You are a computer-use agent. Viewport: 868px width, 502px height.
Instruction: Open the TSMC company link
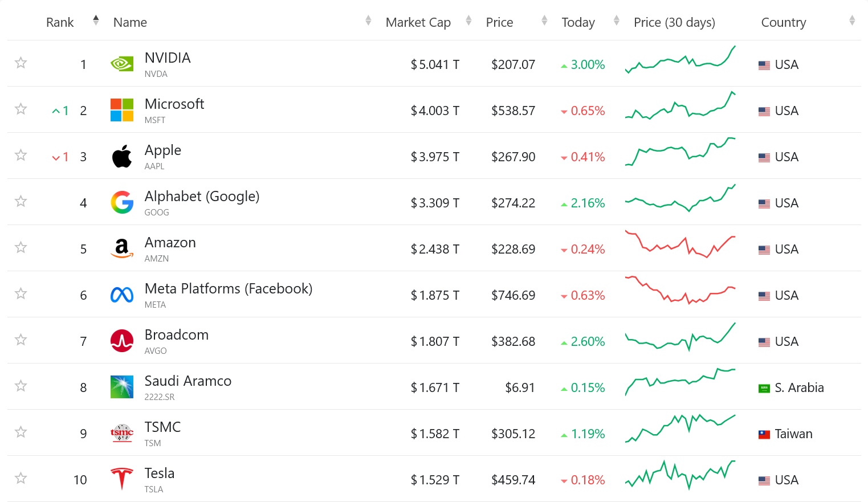point(162,427)
